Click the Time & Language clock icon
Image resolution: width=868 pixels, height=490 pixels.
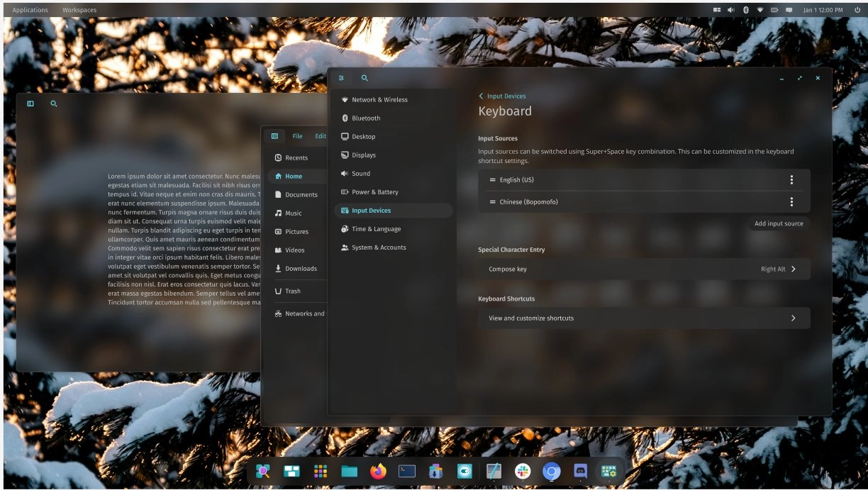tap(345, 228)
